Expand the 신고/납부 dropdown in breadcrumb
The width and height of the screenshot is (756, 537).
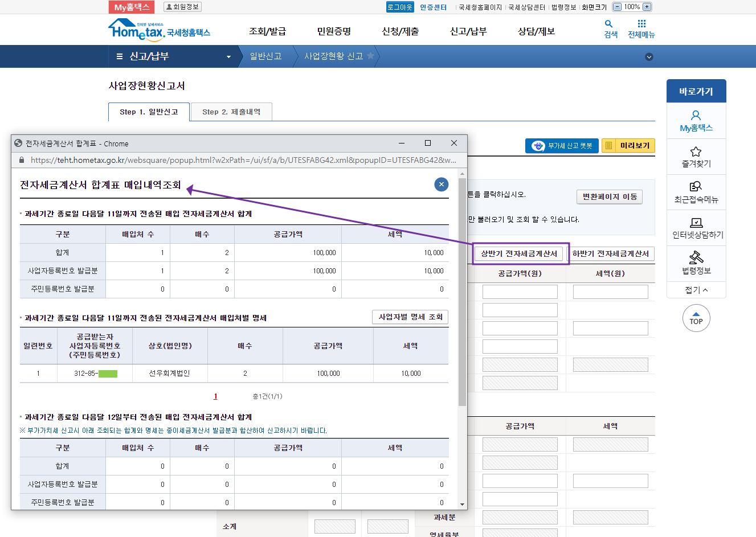228,57
